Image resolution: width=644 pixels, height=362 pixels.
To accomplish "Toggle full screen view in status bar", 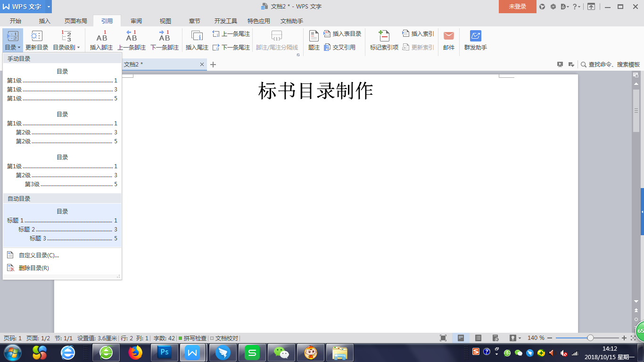I will click(444, 337).
